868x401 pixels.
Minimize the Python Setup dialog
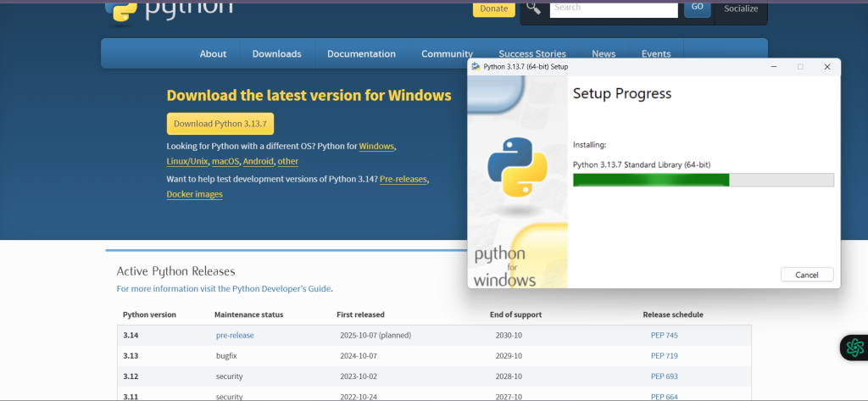tap(772, 66)
